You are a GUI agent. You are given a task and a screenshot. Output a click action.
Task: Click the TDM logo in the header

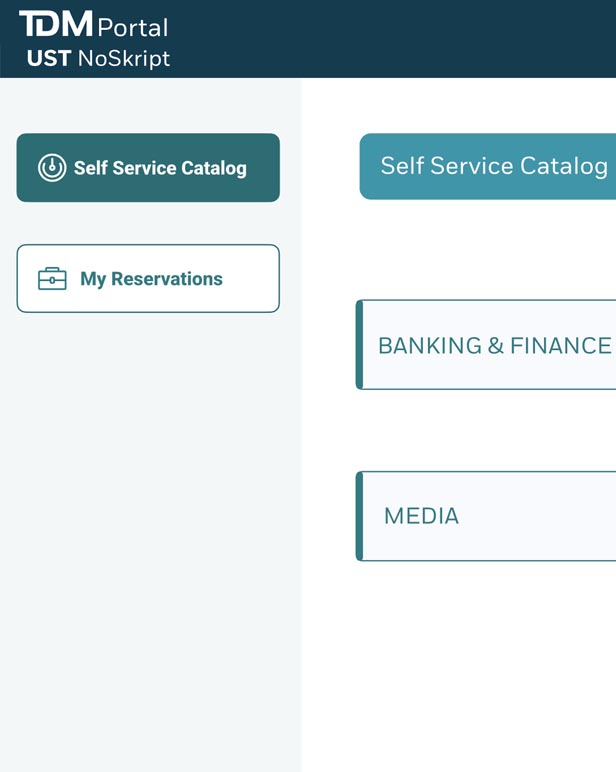[x=56, y=24]
